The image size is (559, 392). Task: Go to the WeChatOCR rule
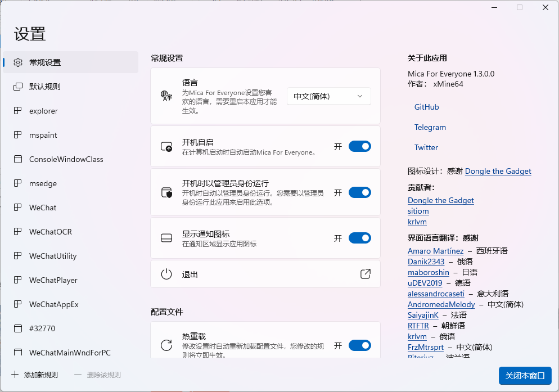(x=71, y=232)
